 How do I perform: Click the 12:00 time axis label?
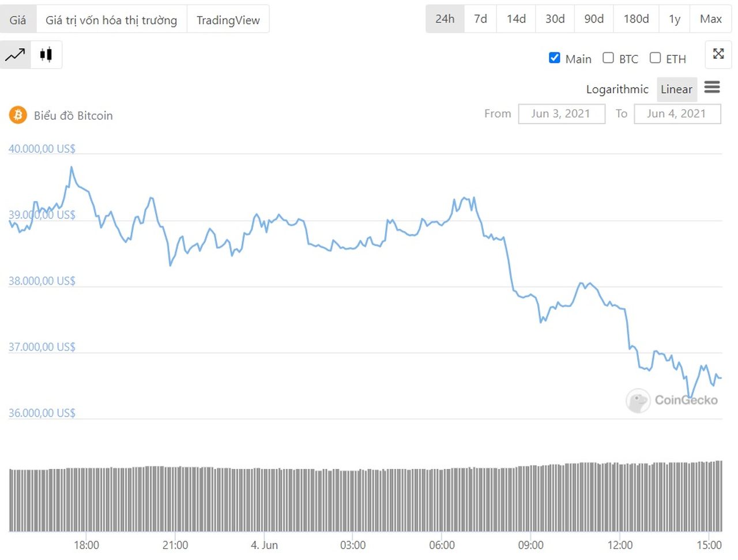pos(620,545)
